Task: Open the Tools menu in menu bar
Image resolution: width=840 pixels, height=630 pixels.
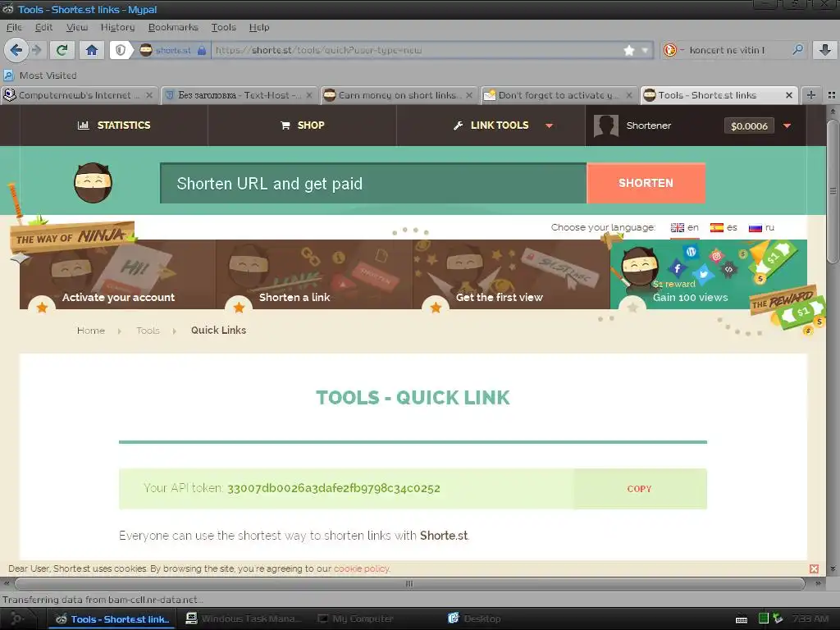Action: click(223, 27)
